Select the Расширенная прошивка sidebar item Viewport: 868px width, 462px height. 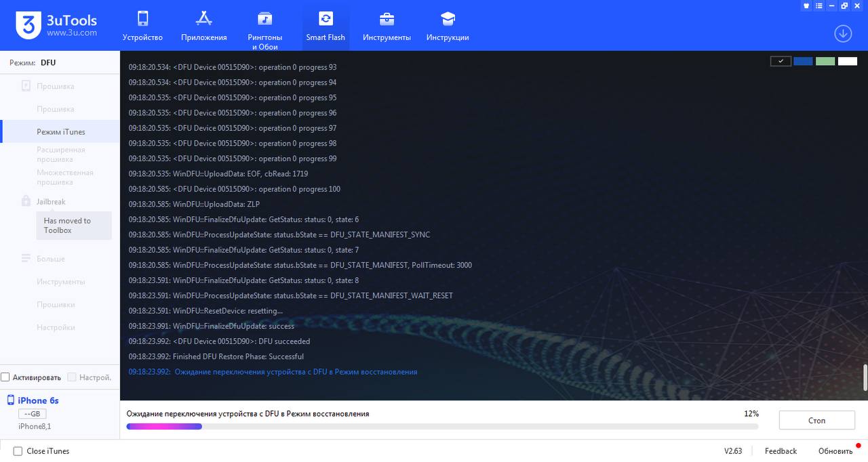(x=61, y=154)
